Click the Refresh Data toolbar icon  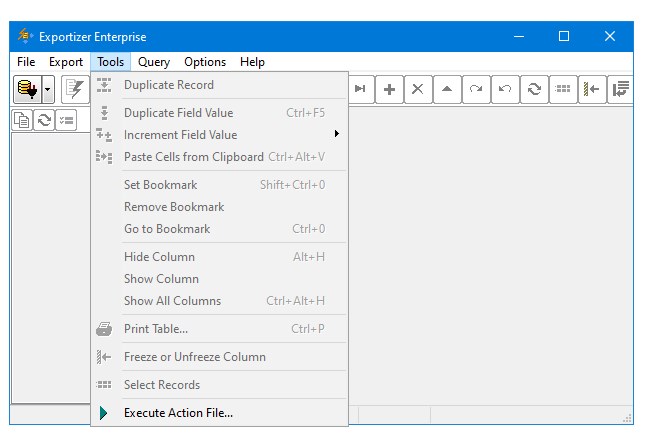pos(534,89)
